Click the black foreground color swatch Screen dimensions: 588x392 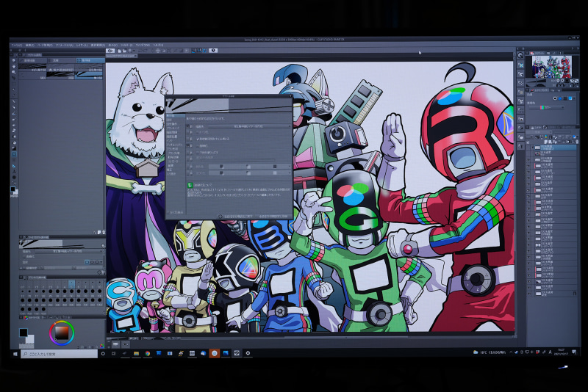coord(24,332)
